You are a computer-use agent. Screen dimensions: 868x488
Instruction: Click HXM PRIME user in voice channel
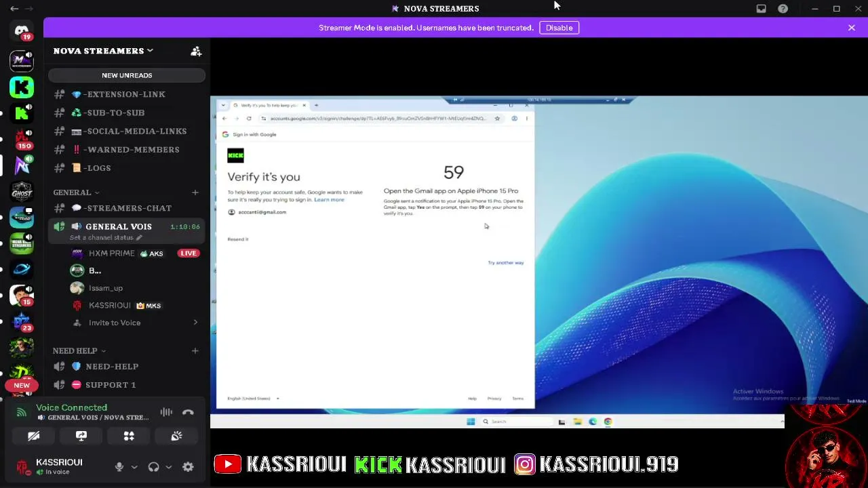tap(136, 253)
